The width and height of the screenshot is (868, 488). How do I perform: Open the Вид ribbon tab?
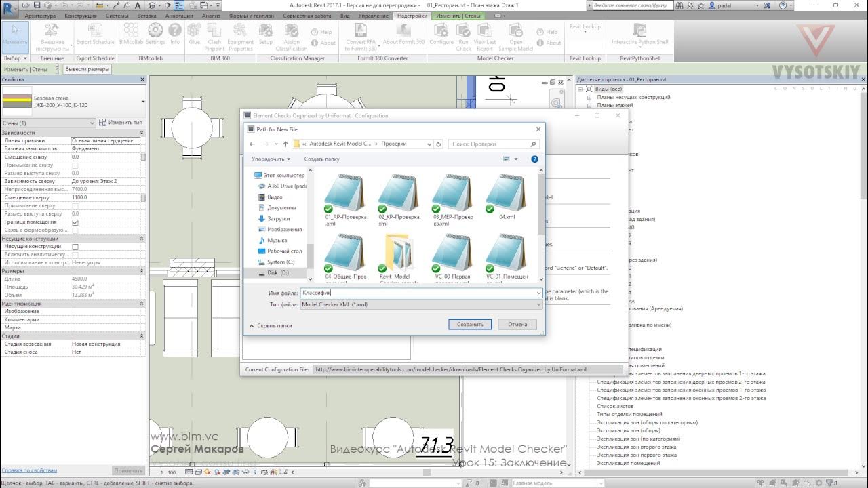tap(345, 15)
